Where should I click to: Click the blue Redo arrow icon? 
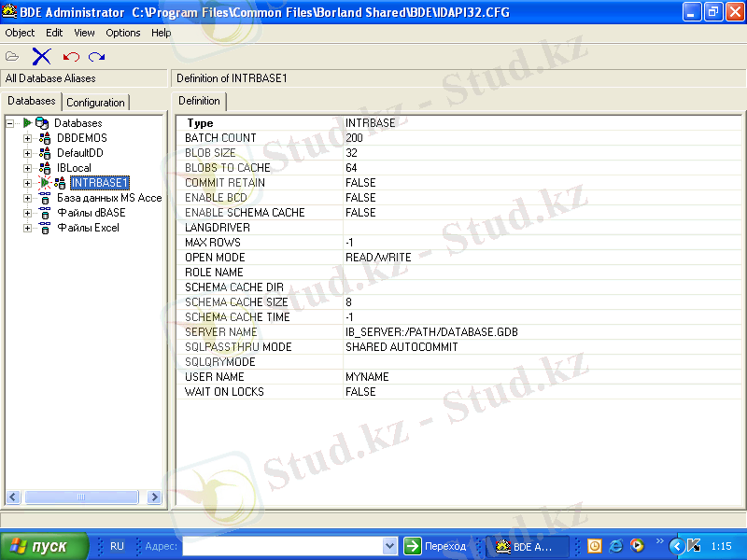pos(97,57)
